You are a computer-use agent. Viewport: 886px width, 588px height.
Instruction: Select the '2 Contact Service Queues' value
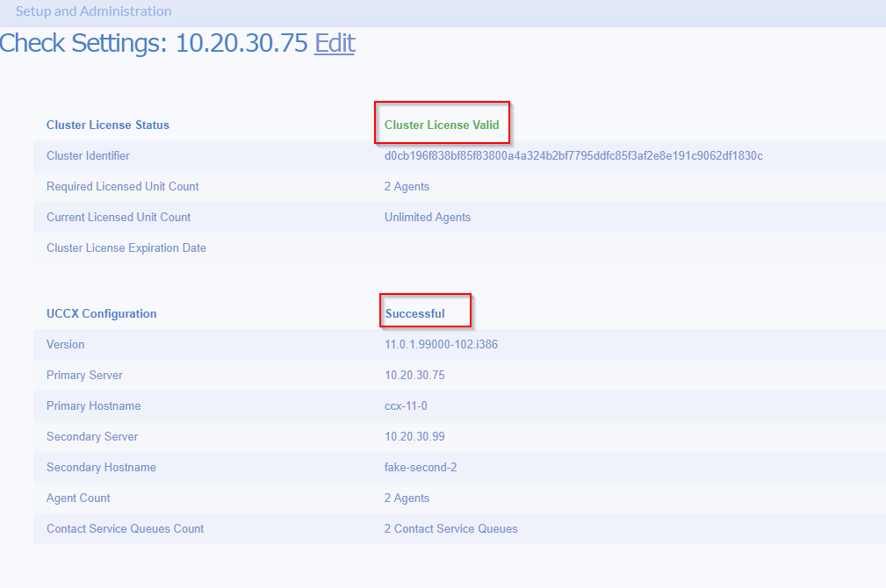(x=451, y=529)
